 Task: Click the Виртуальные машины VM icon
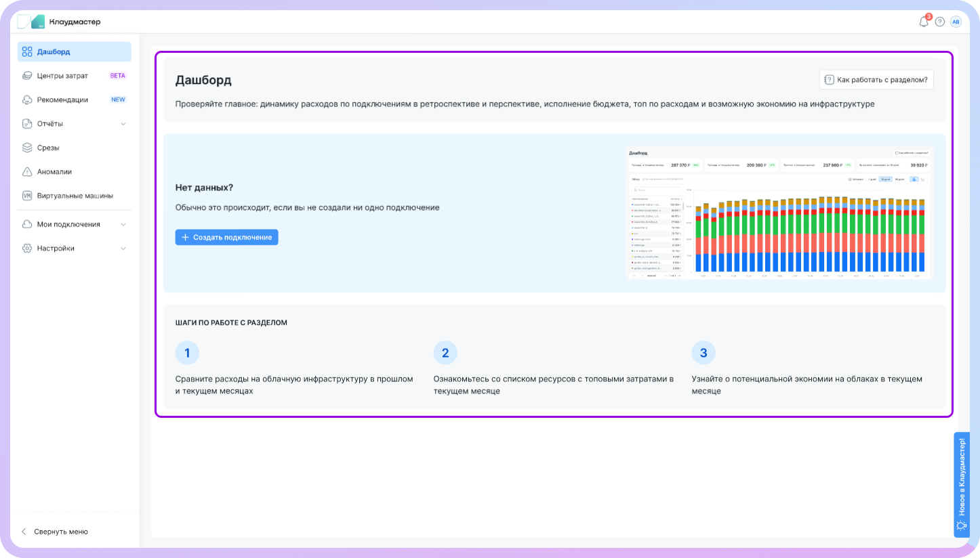[27, 196]
